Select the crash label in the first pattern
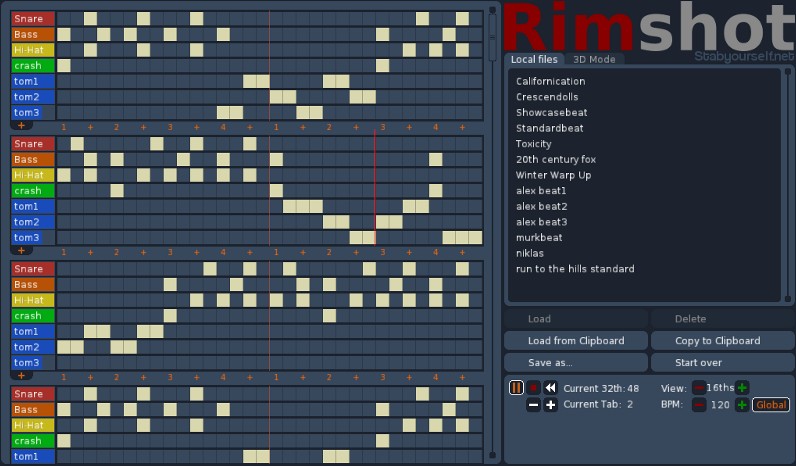The height and width of the screenshot is (466, 796). [32, 65]
